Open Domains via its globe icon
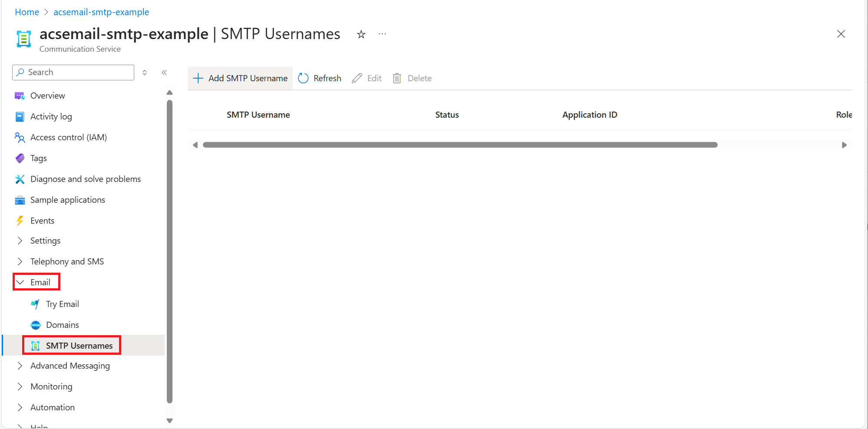This screenshot has height=429, width=868. [35, 324]
